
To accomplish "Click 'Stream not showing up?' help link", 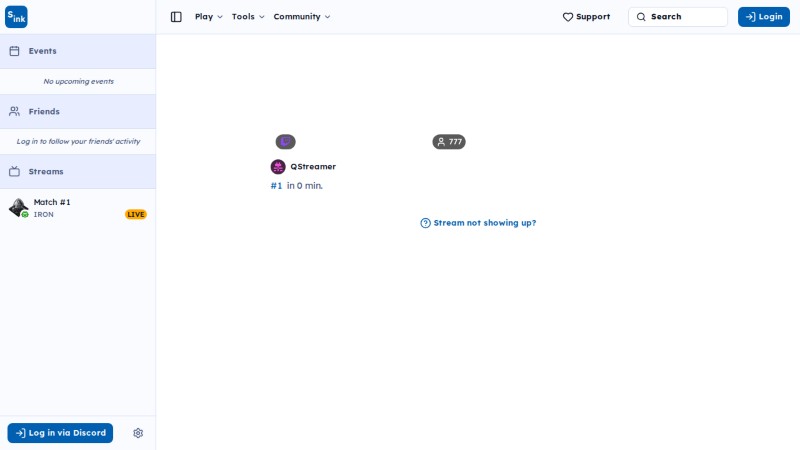I will (478, 223).
